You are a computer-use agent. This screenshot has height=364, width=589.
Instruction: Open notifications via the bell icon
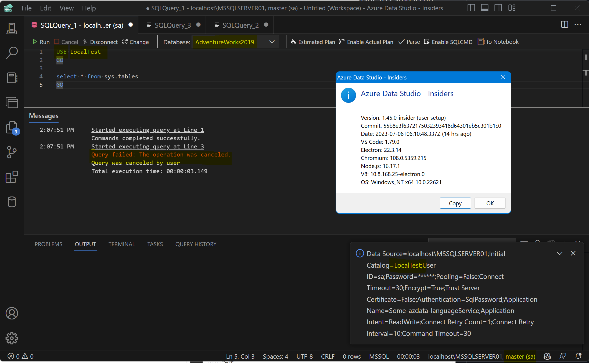point(578,356)
